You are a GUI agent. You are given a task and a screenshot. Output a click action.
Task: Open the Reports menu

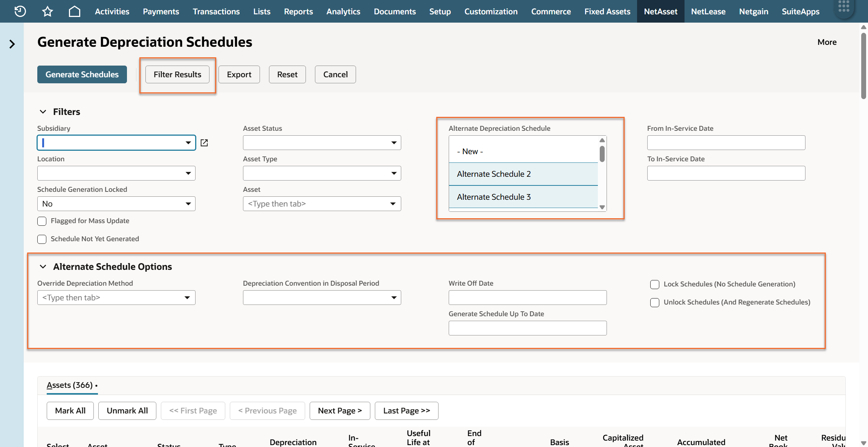coord(298,11)
